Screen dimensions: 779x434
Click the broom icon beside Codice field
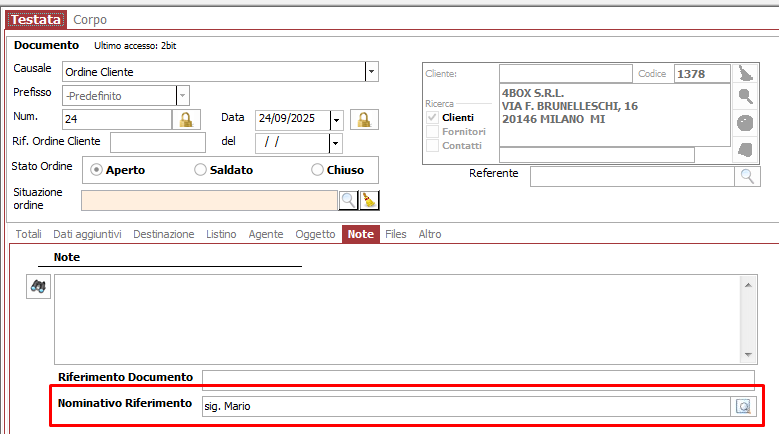tap(745, 73)
